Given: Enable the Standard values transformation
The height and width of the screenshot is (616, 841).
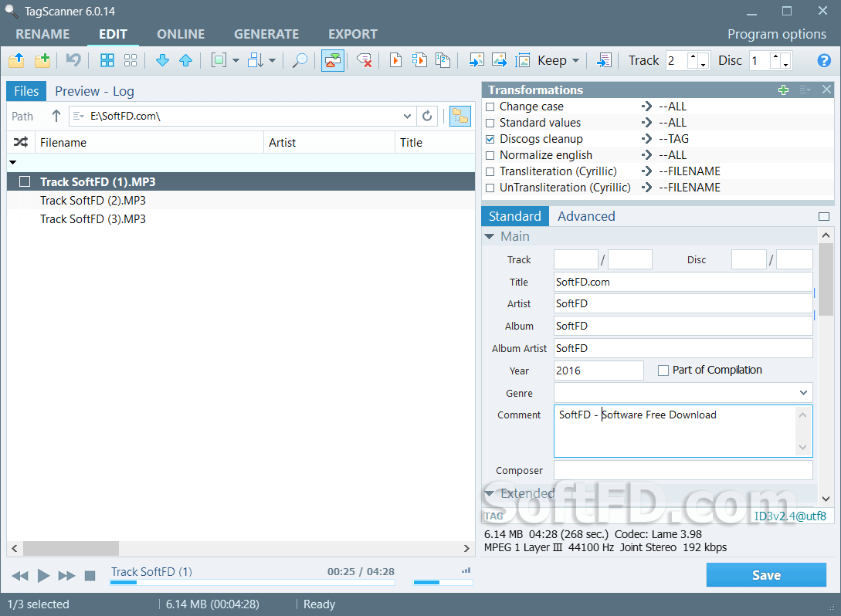Looking at the screenshot, I should click(x=490, y=123).
